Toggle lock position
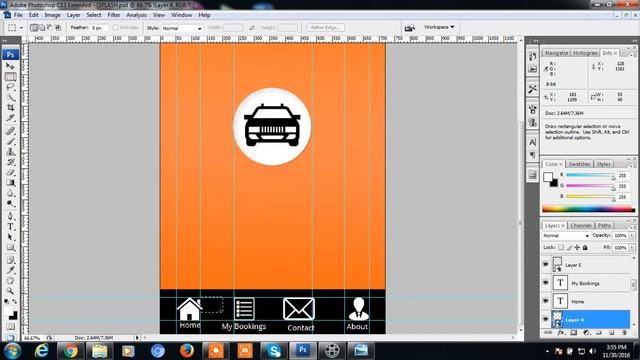The image size is (640, 360). [577, 247]
